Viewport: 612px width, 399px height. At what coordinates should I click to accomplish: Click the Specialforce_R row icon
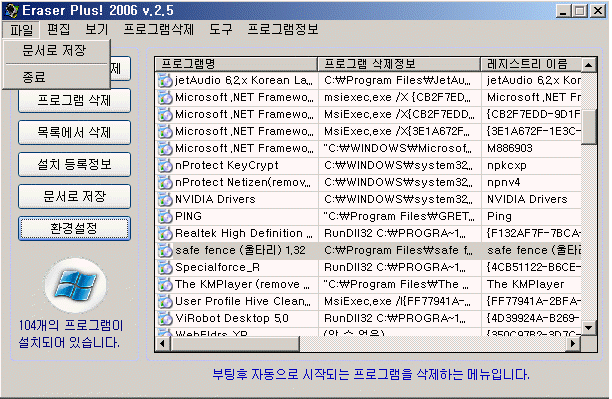165,268
